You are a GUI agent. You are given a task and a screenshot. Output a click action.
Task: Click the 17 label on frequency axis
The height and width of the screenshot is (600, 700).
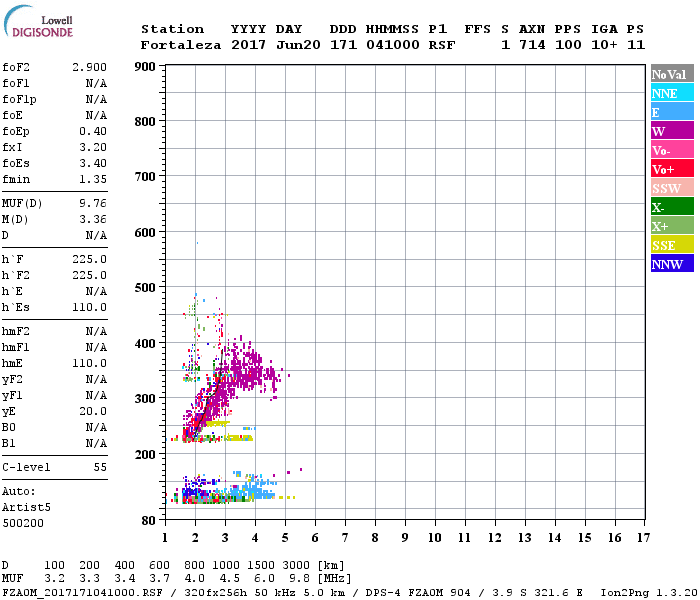pos(643,538)
